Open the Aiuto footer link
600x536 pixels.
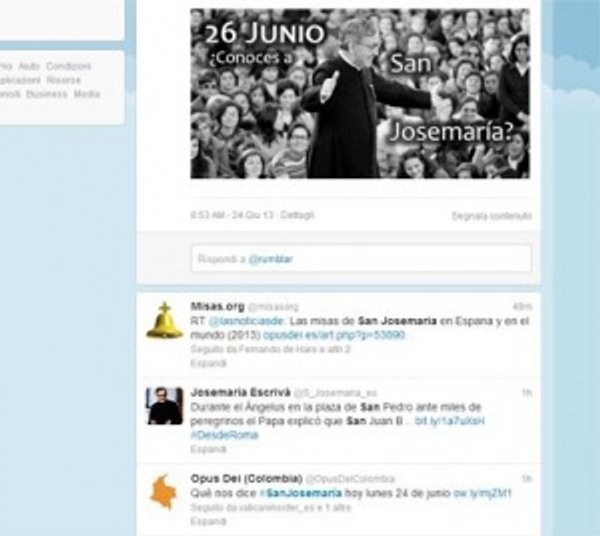click(x=29, y=66)
